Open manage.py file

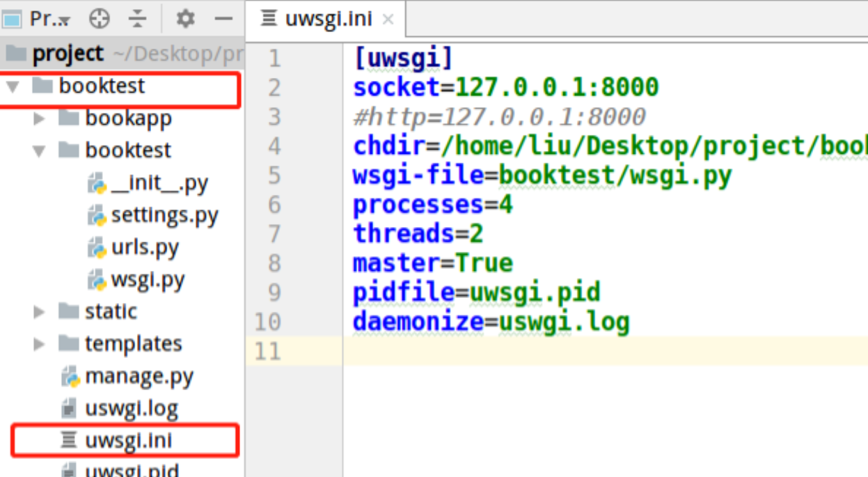point(139,377)
